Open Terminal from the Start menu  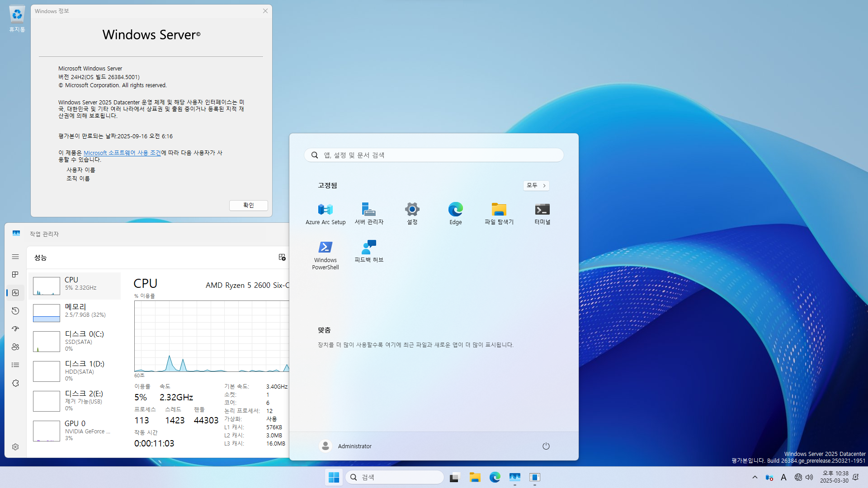click(542, 213)
